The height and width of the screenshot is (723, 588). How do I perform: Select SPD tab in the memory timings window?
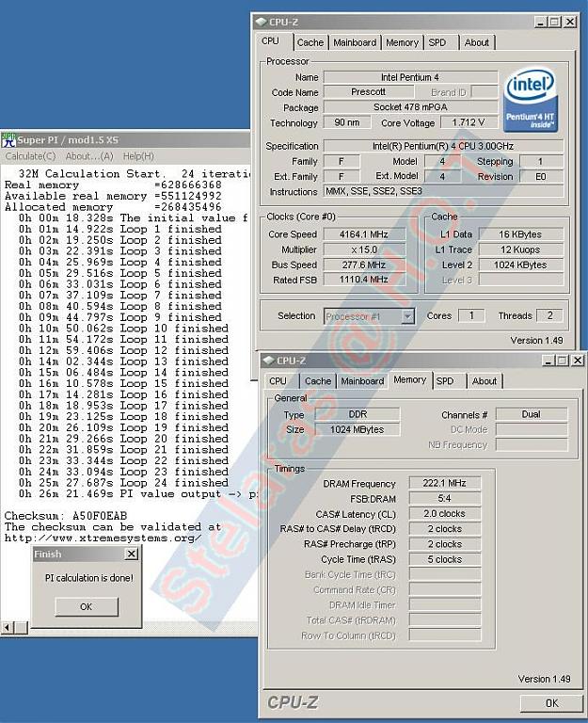tap(445, 381)
